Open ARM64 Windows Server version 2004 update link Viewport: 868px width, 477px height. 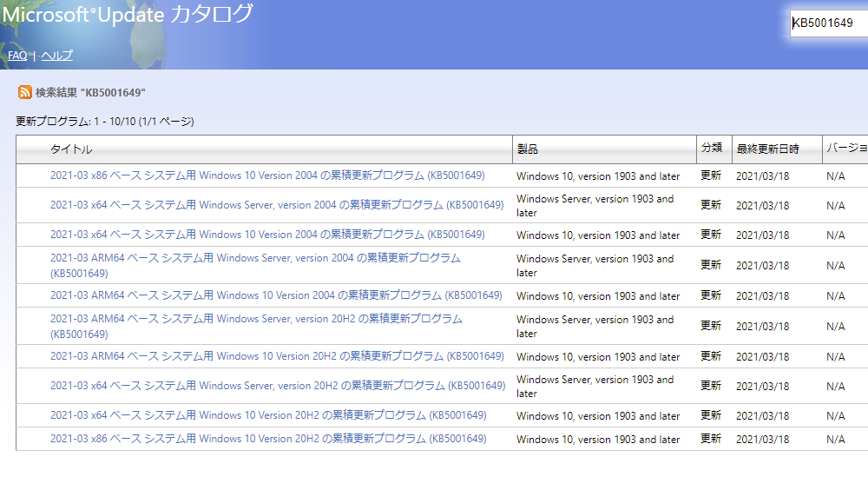[255, 265]
